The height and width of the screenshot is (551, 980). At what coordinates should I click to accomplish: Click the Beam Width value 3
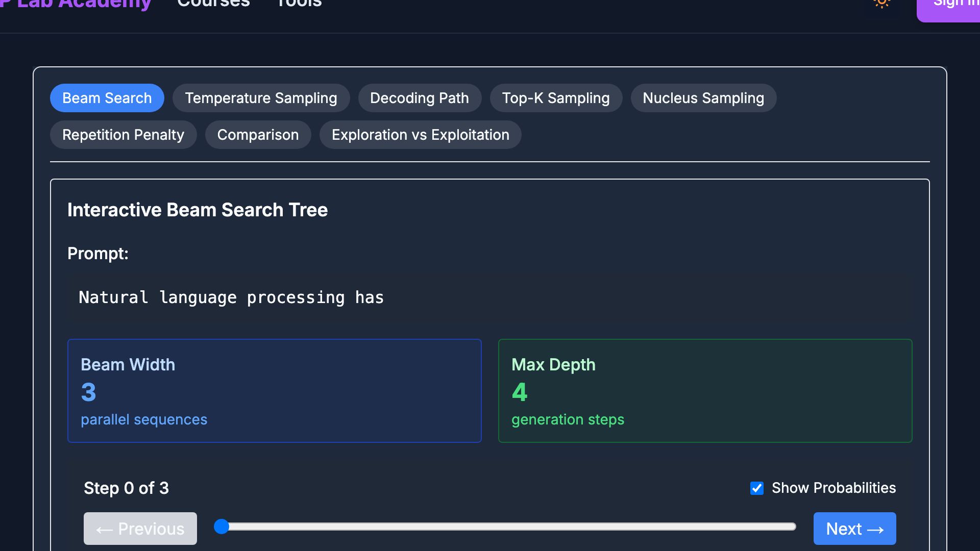click(x=88, y=392)
